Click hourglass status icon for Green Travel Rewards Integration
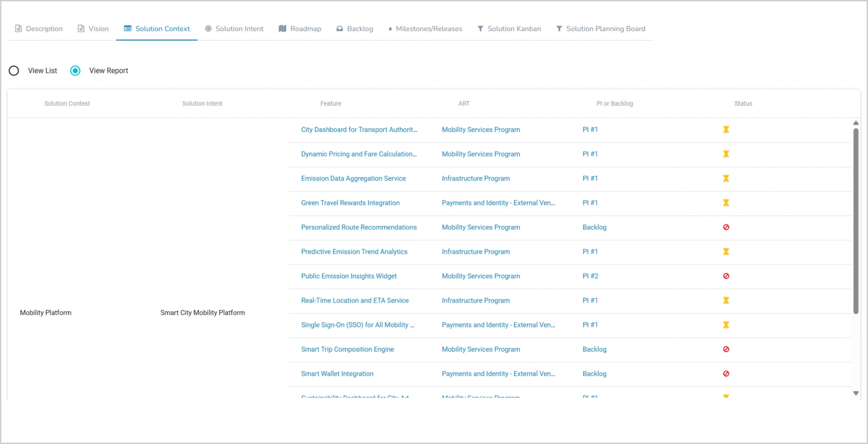Image resolution: width=868 pixels, height=444 pixels. (x=726, y=203)
